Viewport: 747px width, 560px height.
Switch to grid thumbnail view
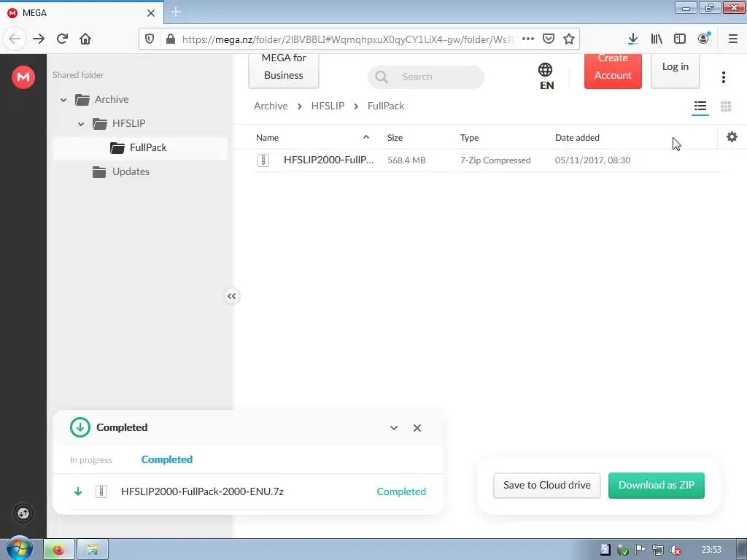[726, 106]
